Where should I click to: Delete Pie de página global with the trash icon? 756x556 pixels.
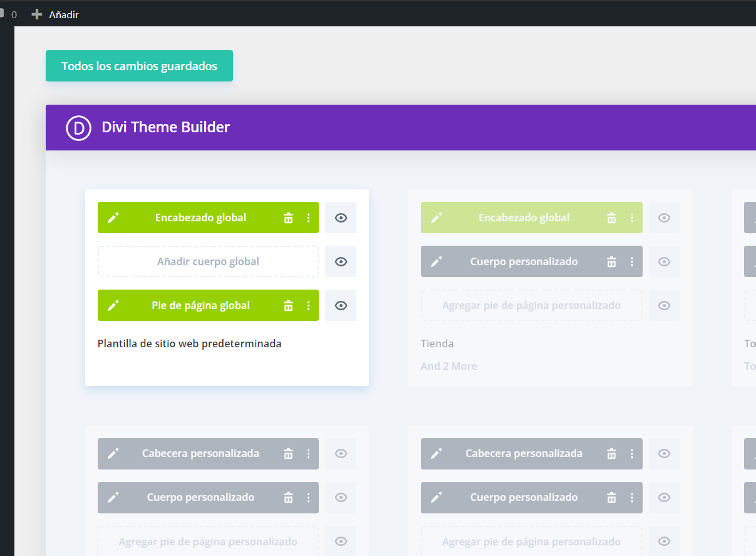point(288,305)
